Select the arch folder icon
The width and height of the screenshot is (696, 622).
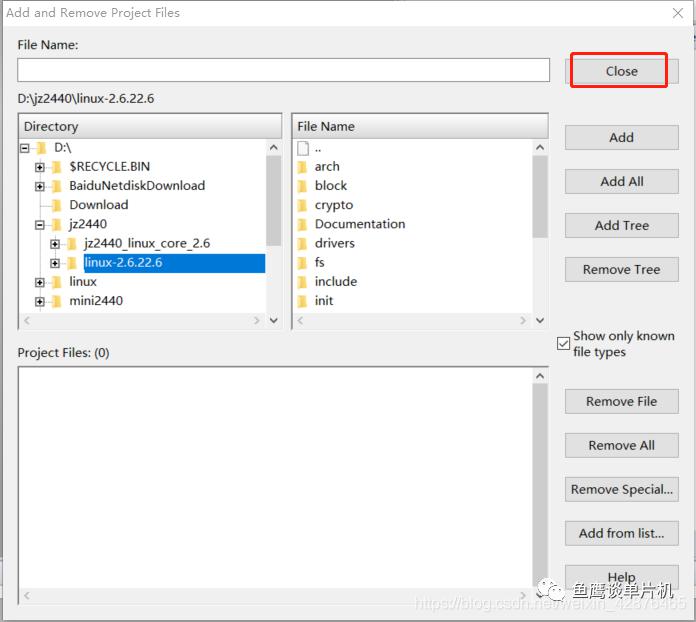click(302, 167)
